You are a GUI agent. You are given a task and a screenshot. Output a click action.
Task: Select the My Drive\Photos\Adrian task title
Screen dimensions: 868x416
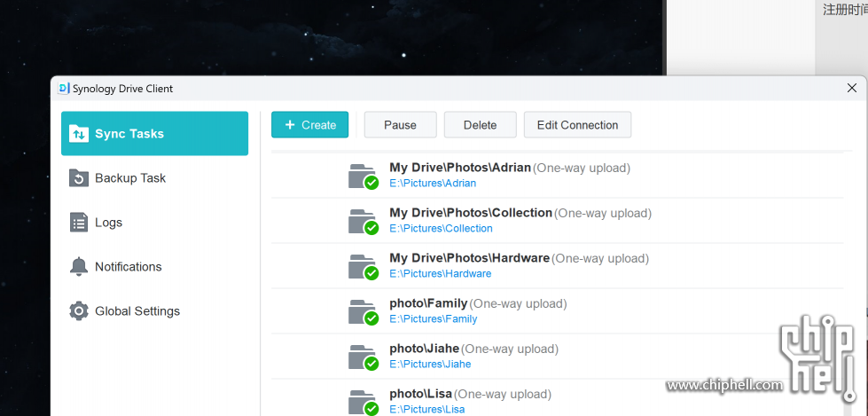coord(460,168)
